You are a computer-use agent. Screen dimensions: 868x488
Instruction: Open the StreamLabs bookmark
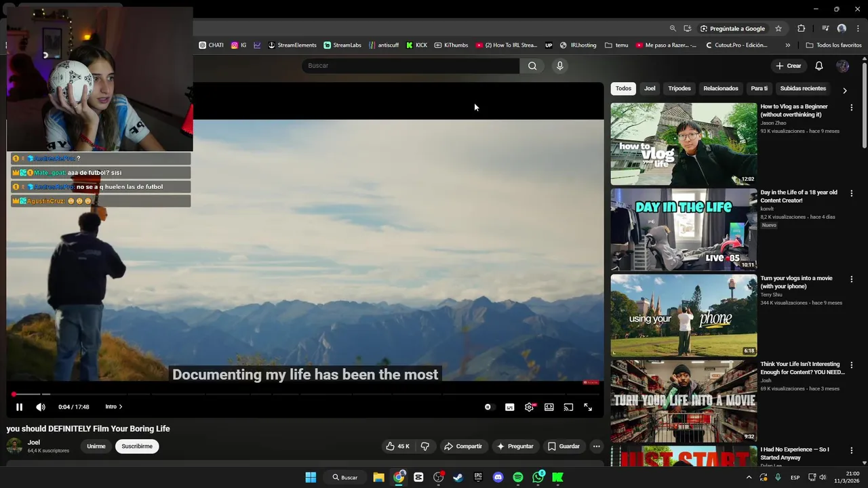pos(342,45)
